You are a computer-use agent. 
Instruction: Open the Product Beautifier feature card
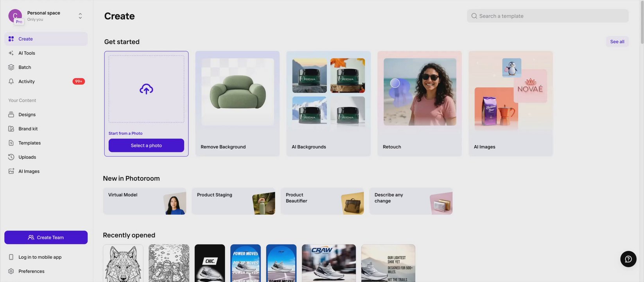pos(322,201)
